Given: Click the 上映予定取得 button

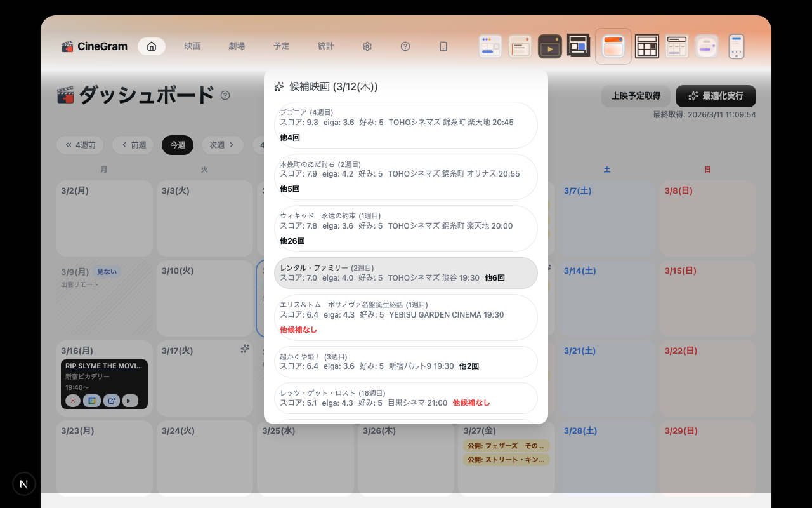Looking at the screenshot, I should point(636,96).
